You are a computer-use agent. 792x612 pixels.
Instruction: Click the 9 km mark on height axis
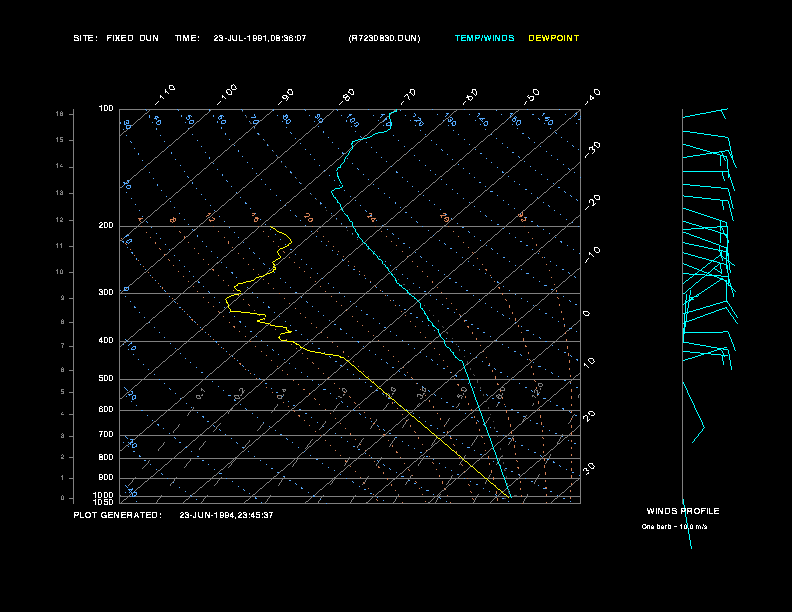63,298
